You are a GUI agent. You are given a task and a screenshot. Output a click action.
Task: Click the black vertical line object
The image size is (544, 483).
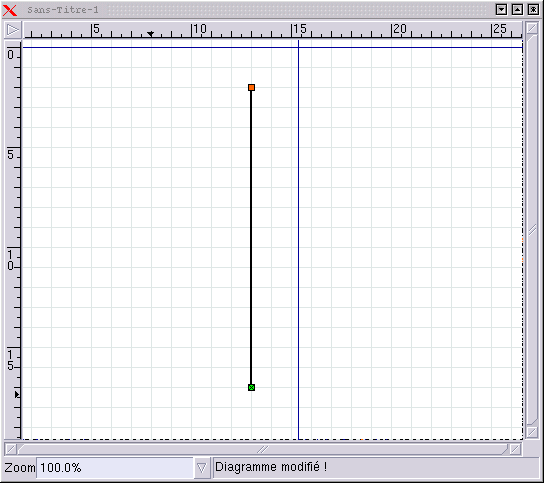[x=251, y=237]
